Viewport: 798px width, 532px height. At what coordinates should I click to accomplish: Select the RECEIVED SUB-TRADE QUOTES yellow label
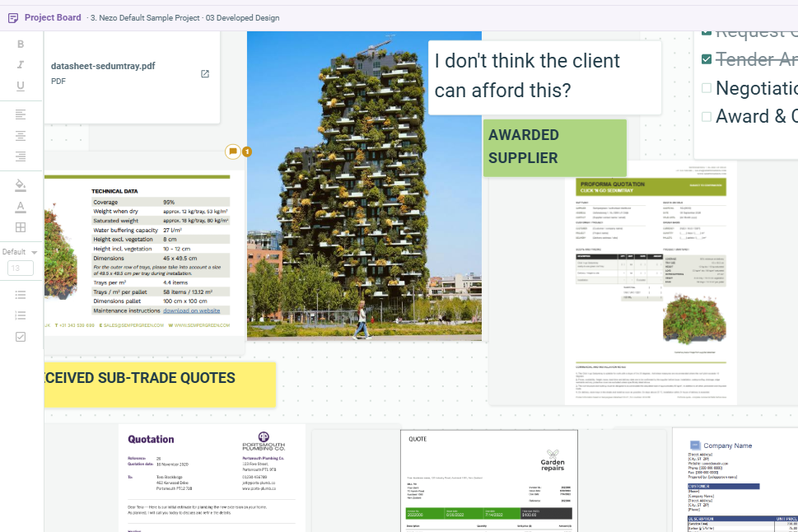tap(160, 385)
